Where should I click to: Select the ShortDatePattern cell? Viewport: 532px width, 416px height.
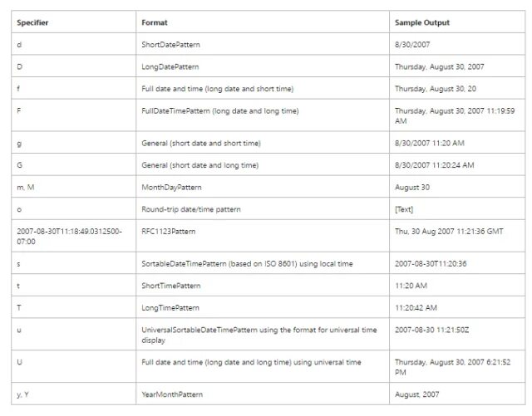coord(170,45)
